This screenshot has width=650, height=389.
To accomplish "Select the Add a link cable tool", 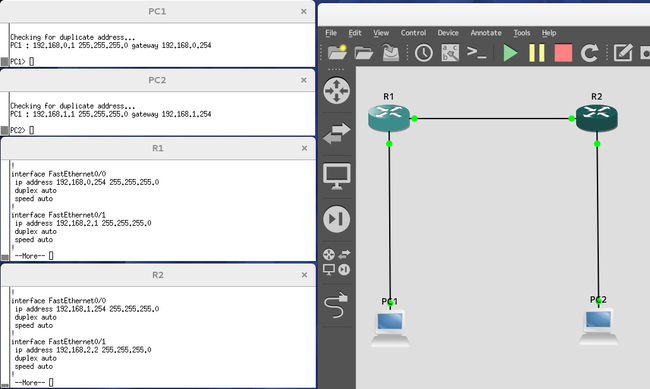I will tap(336, 305).
